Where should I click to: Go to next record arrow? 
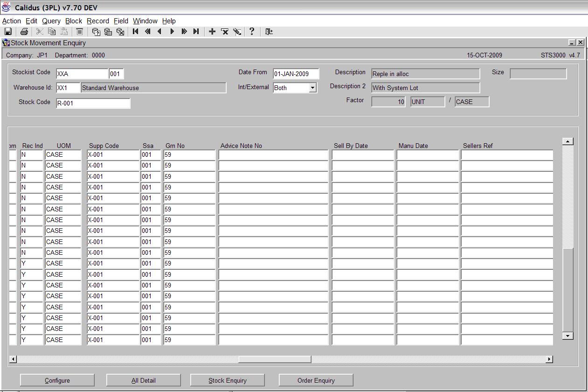172,32
